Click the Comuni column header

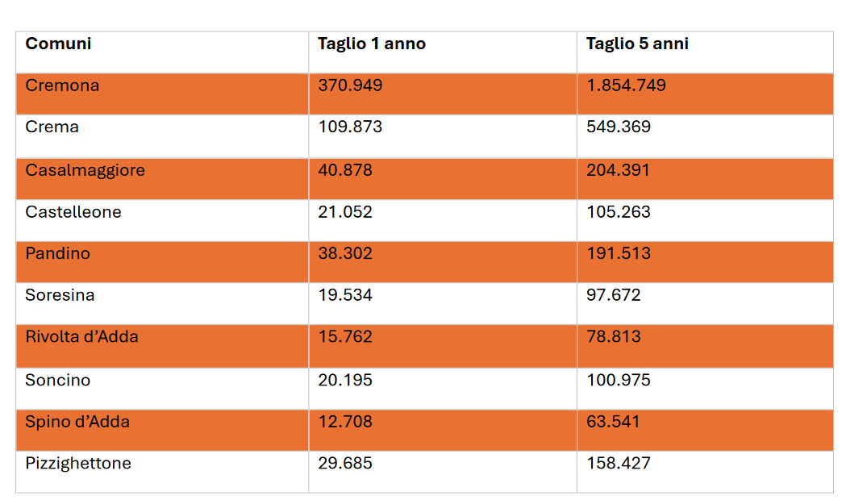tap(58, 44)
